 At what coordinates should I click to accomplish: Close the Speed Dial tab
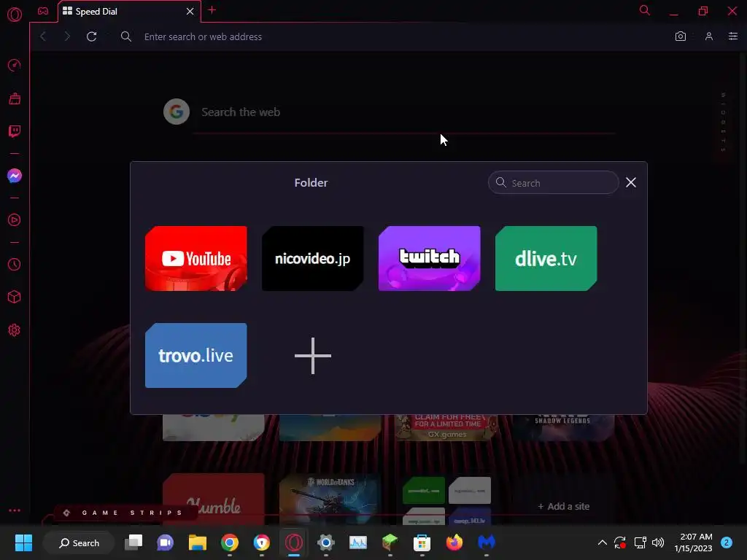click(x=190, y=12)
